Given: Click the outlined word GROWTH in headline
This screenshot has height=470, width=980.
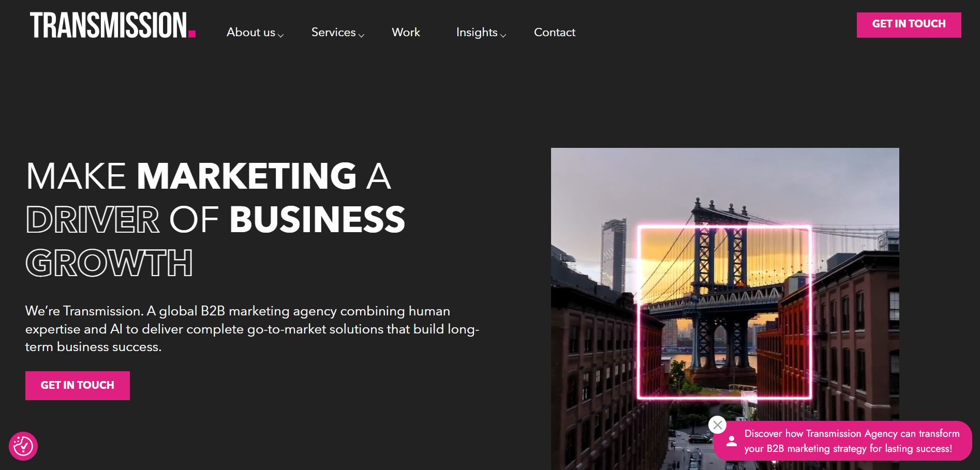Looking at the screenshot, I should 109,263.
